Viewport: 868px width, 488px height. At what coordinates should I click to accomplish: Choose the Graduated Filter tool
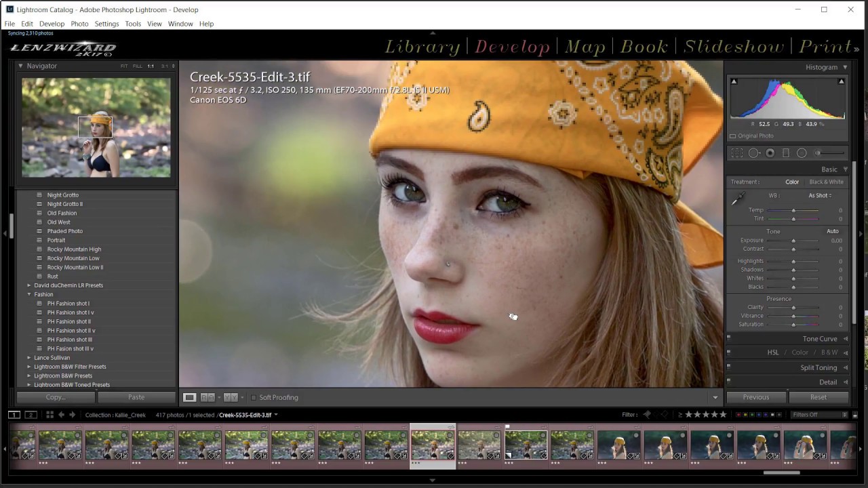(786, 153)
